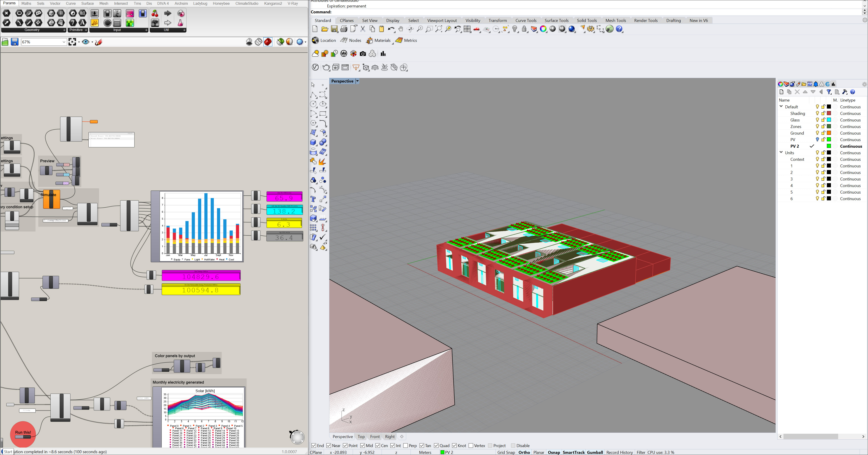Click the four-viewport layout icon
The width and height of the screenshot is (868, 455).
(x=467, y=29)
